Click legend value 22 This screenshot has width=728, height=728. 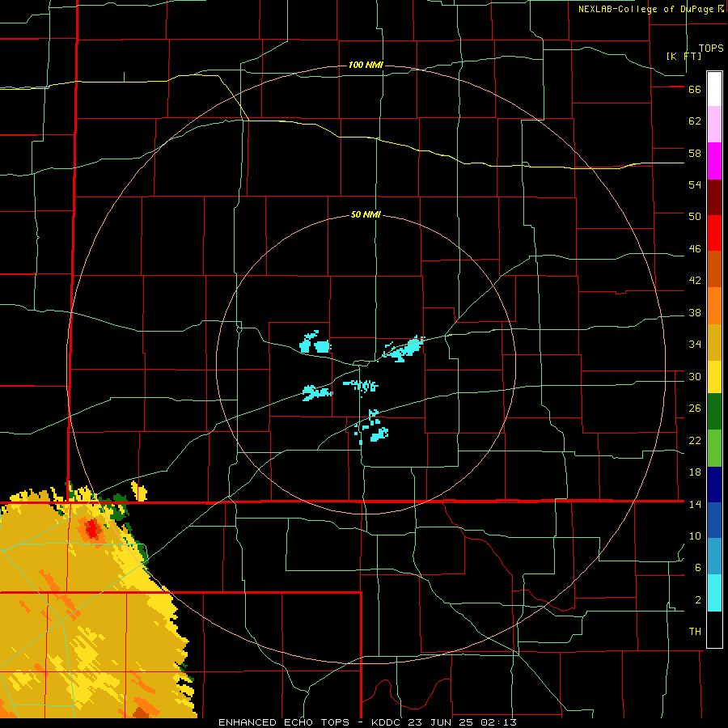[695, 441]
